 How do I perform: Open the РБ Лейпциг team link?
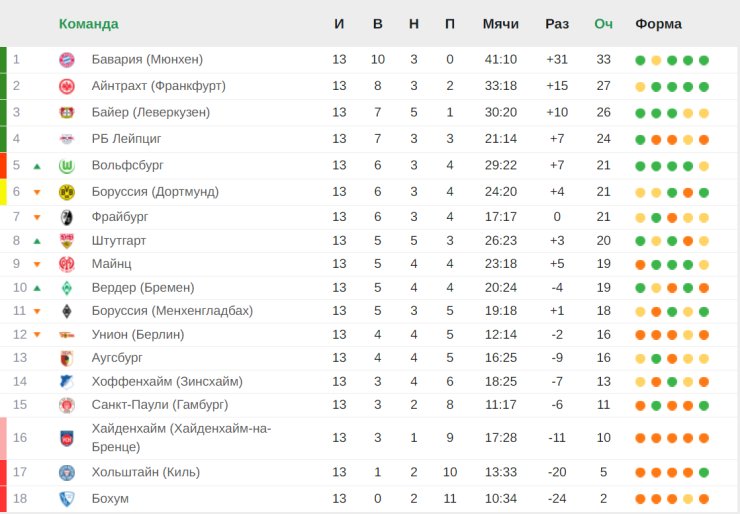126,139
